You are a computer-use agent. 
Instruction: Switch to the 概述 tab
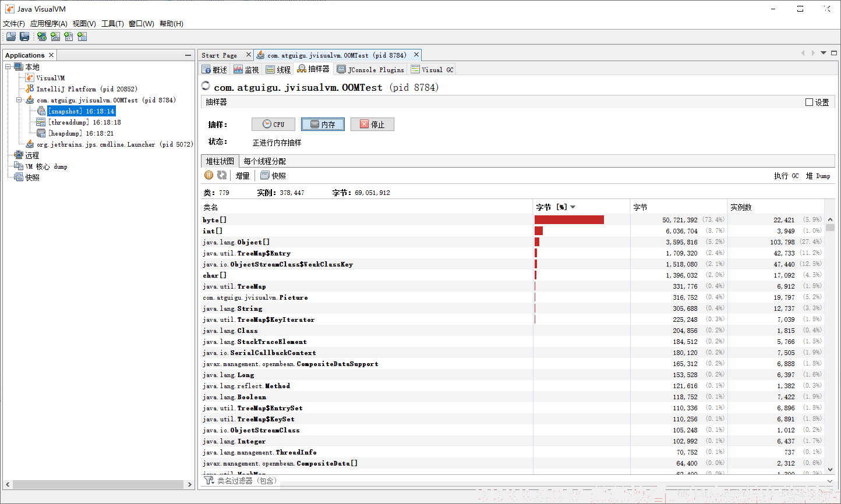click(214, 69)
